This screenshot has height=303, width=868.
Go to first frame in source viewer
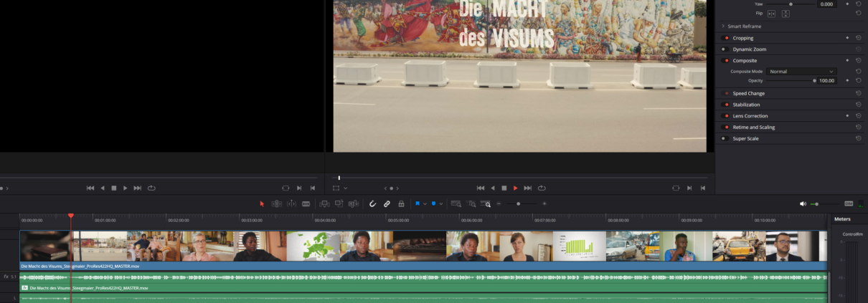tap(90, 188)
